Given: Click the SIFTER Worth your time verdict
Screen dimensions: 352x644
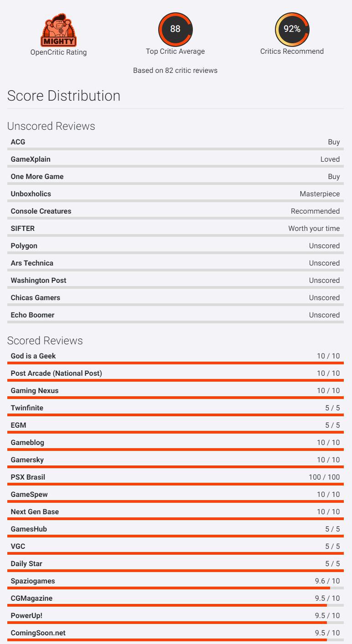Looking at the screenshot, I should [314, 229].
